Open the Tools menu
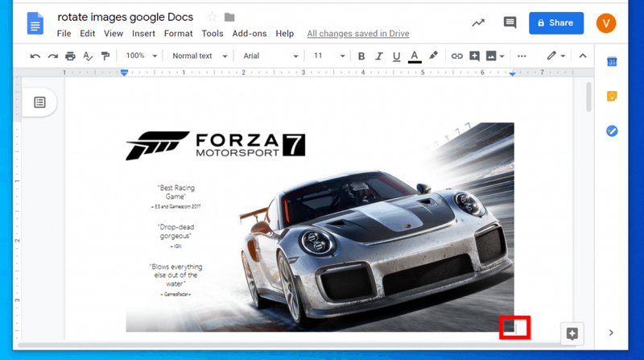644x360 pixels. [213, 34]
